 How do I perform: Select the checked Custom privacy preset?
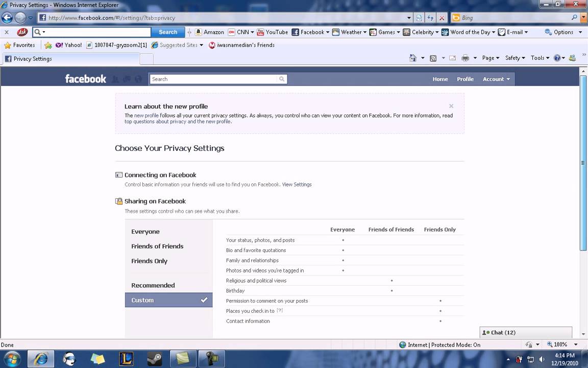169,300
